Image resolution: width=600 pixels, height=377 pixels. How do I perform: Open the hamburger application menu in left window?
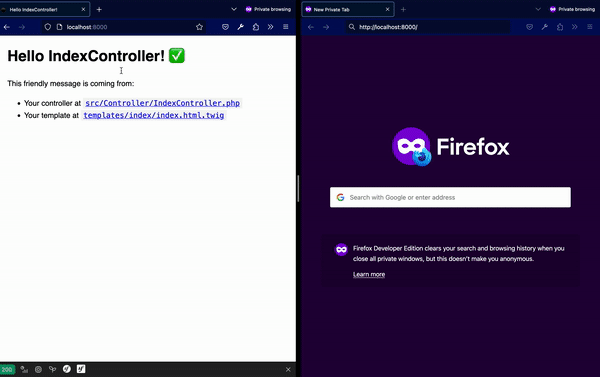[285, 27]
